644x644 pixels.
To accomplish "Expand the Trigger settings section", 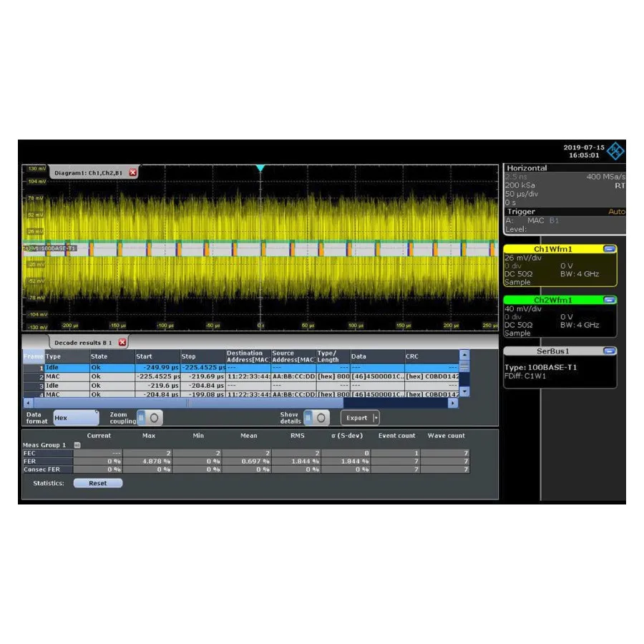I will 521,211.
